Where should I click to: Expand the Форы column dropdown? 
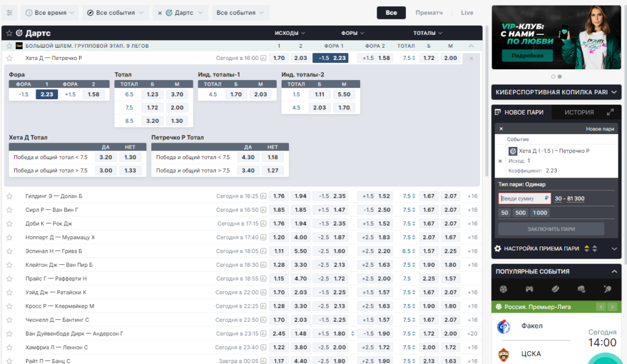(352, 33)
